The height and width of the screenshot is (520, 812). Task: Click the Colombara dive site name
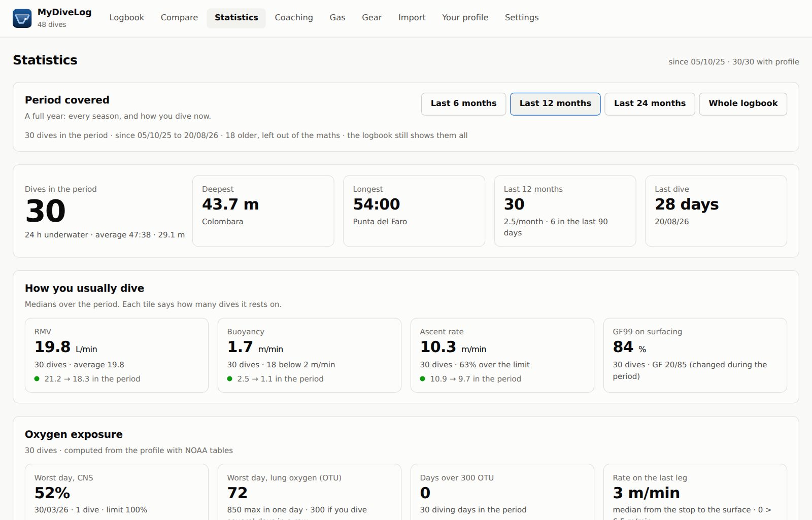[222, 222]
